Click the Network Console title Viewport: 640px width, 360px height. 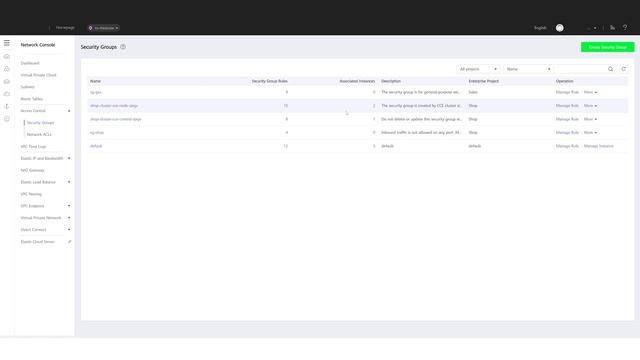38,45
